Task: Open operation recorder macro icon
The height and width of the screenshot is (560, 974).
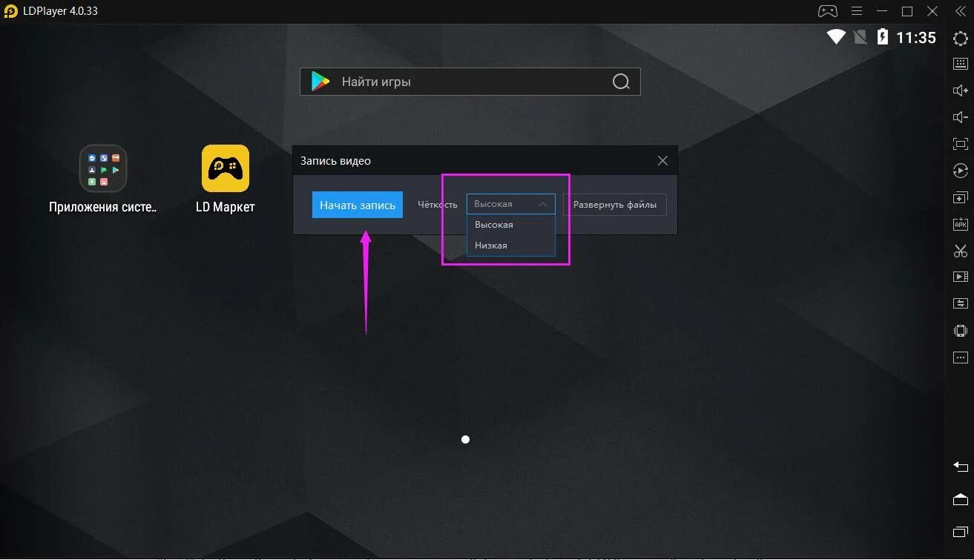Action: (961, 171)
